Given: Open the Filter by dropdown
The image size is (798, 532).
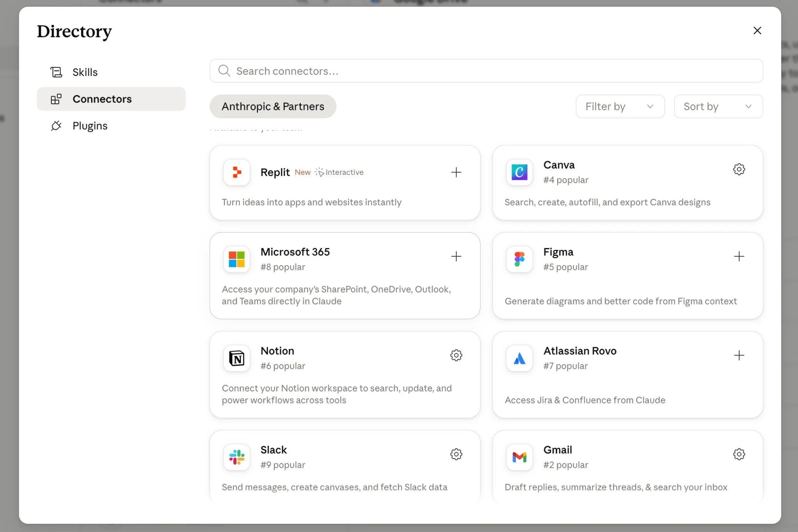Looking at the screenshot, I should (620, 106).
